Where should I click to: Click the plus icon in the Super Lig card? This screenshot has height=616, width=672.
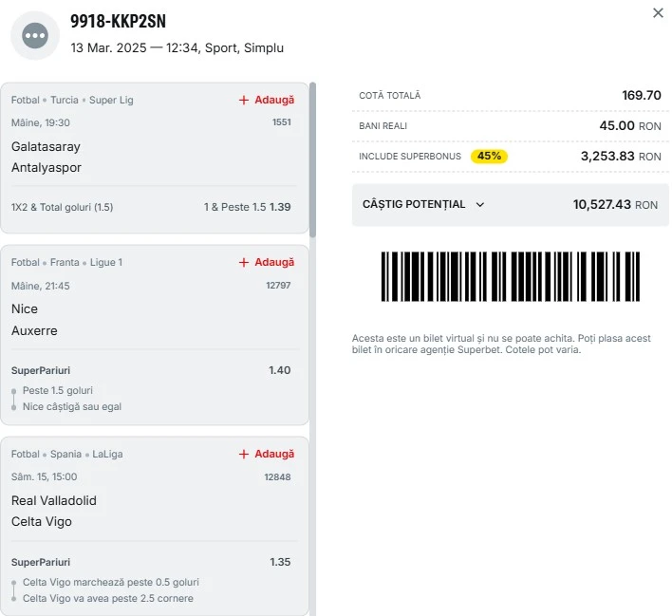244,100
